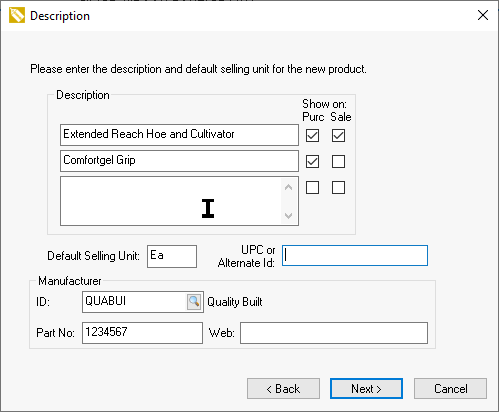Focus the UPC or Alternate Id field

(355, 256)
